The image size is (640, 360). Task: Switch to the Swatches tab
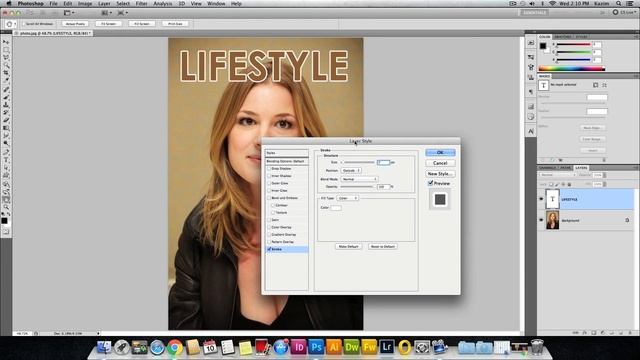coord(562,37)
